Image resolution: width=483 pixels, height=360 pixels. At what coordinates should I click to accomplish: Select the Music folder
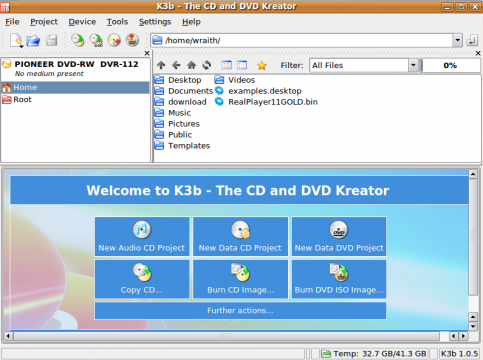coord(173,113)
